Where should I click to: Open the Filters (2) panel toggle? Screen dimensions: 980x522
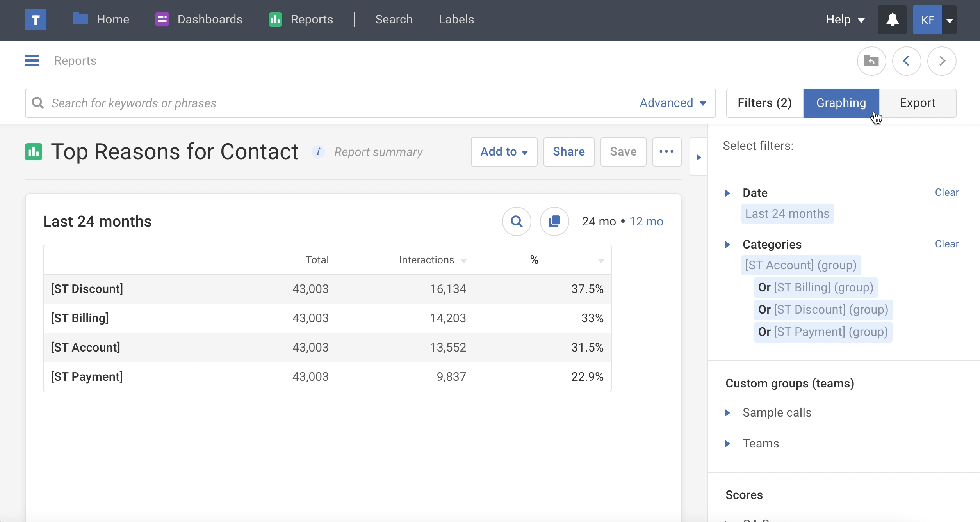click(764, 103)
